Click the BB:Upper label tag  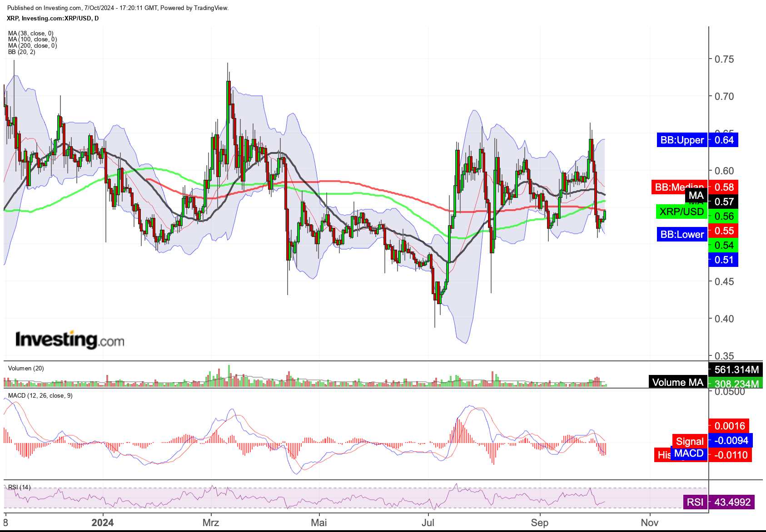682,140
